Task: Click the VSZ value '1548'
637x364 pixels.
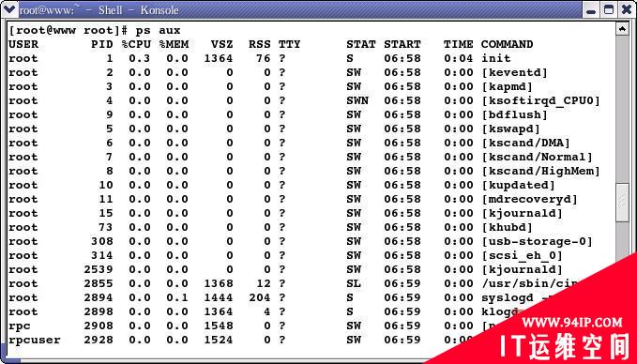Action: click(x=219, y=326)
